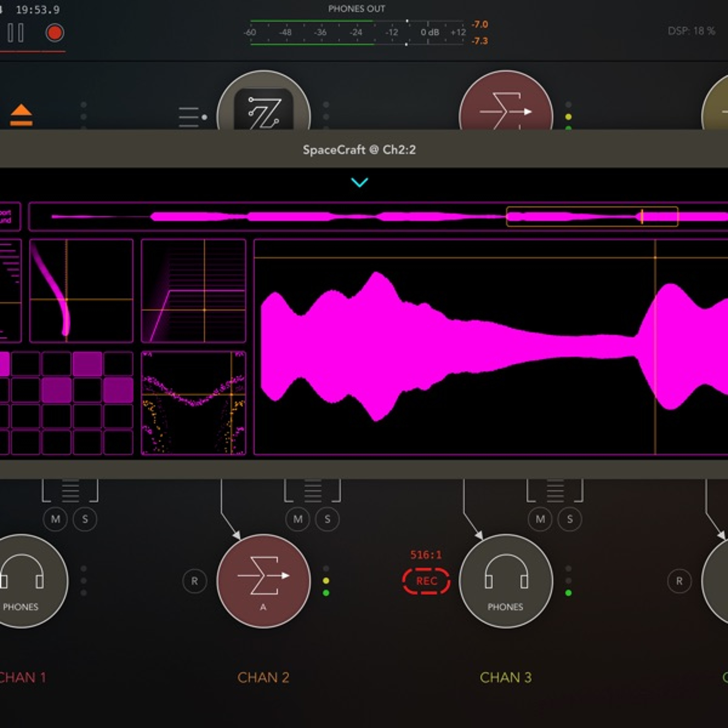Collapse the SpaceCraft plugin with the cyan chevron
Viewport: 728px width, 728px height.
click(x=359, y=182)
